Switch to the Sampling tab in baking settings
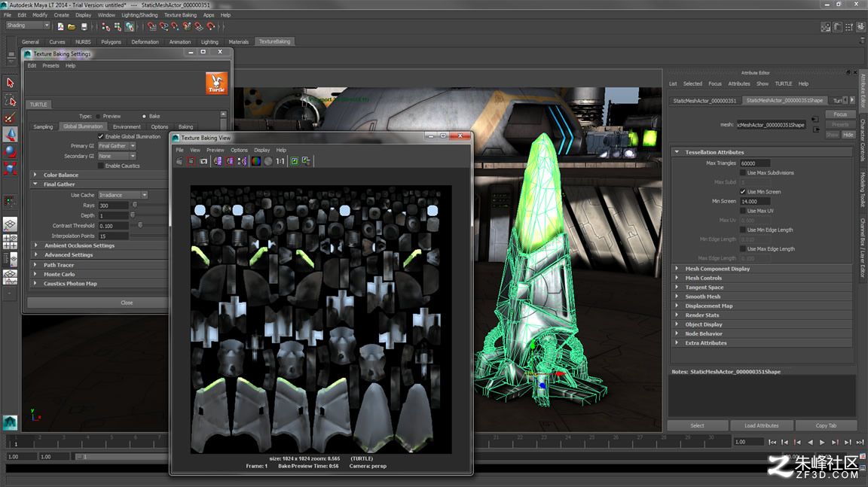Screen dimensions: 868x487 pos(43,126)
